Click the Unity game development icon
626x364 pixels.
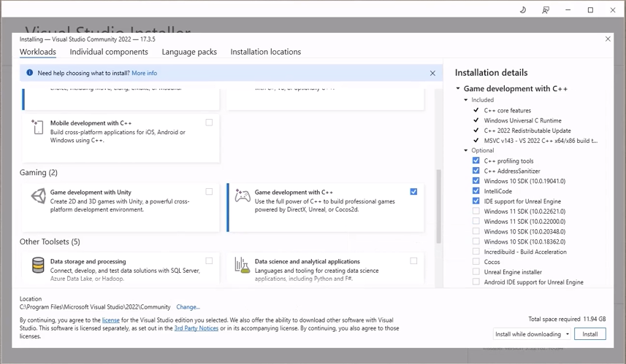[38, 195]
